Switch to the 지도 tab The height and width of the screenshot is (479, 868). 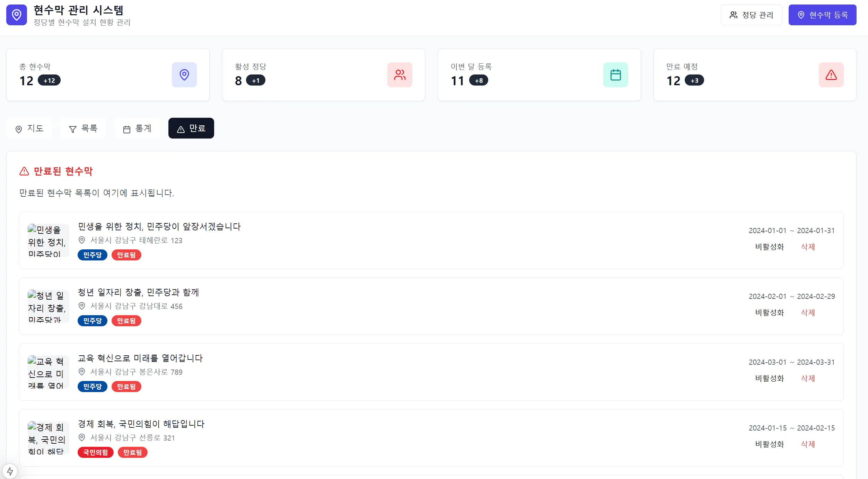pyautogui.click(x=29, y=128)
